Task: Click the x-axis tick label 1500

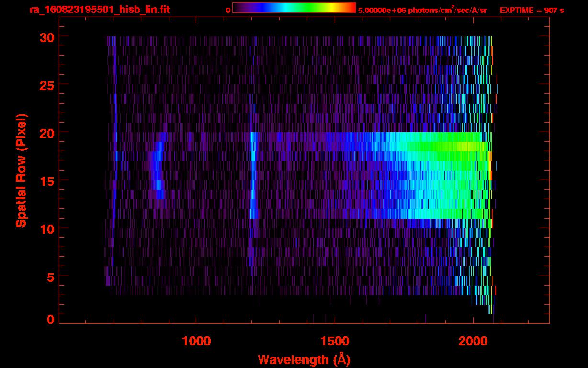Action: 335,341
